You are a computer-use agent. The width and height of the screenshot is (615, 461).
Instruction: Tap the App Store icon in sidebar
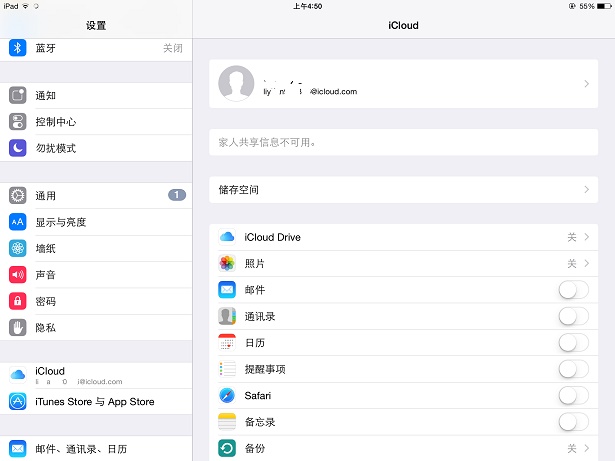(18, 401)
